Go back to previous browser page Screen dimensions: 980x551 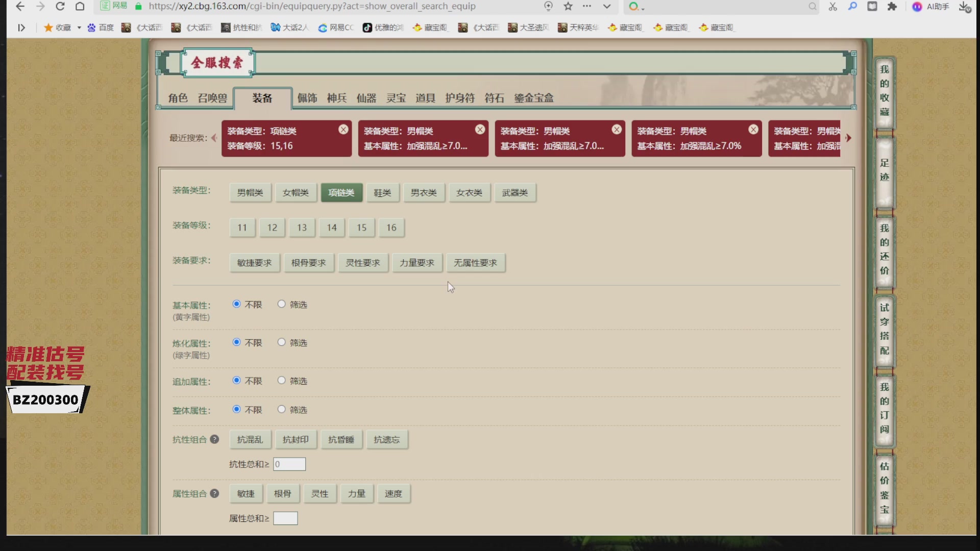click(x=20, y=7)
